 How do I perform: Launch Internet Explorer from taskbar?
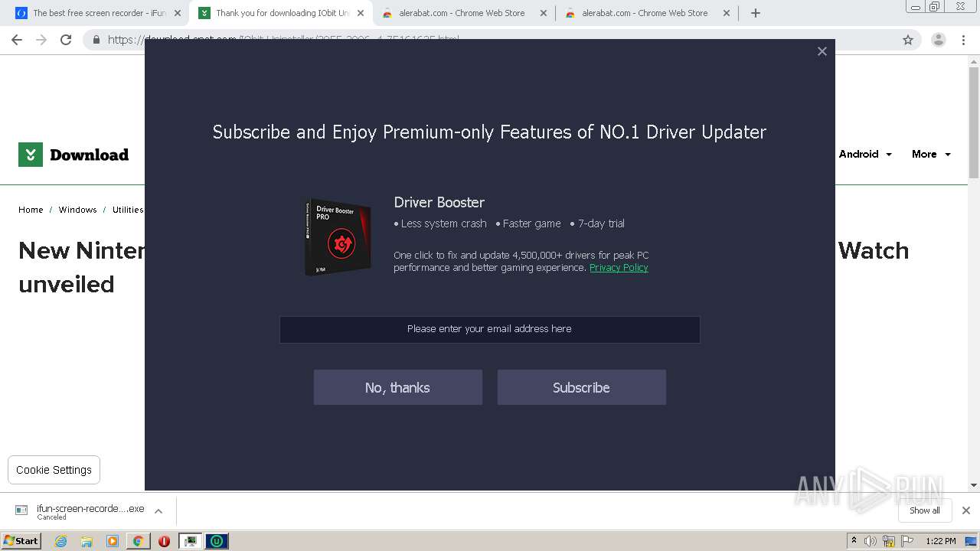pyautogui.click(x=61, y=541)
